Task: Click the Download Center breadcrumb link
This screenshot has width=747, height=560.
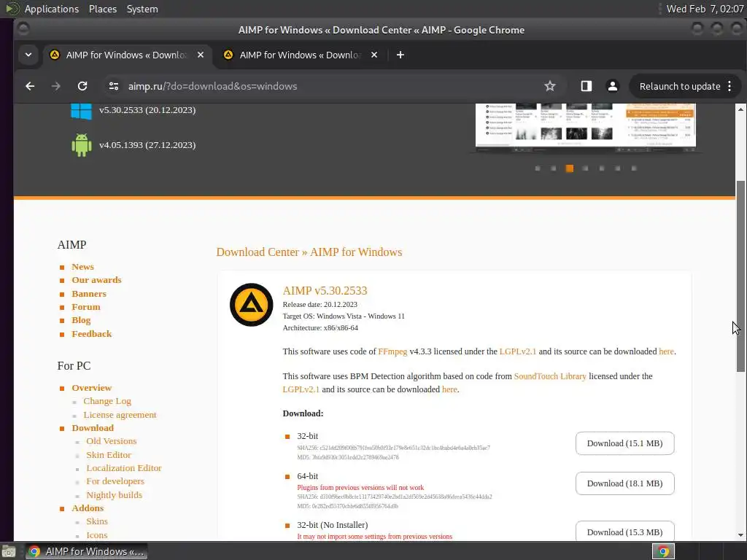Action: pos(258,252)
